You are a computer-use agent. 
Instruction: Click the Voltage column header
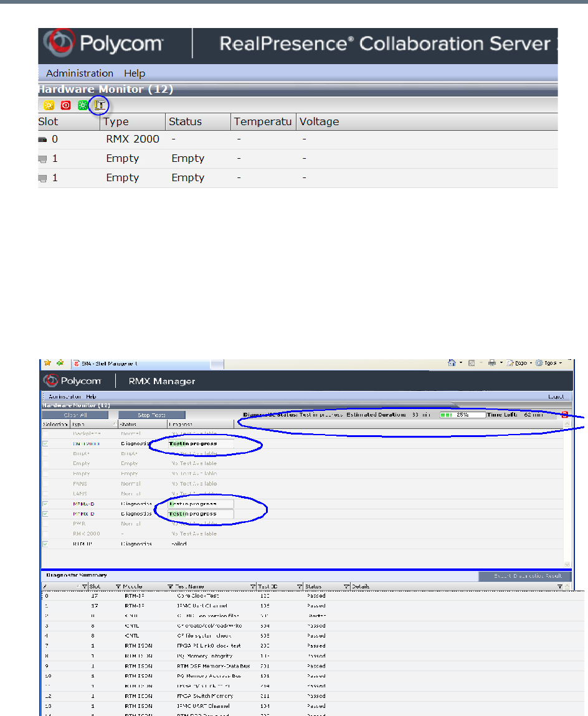coord(320,121)
